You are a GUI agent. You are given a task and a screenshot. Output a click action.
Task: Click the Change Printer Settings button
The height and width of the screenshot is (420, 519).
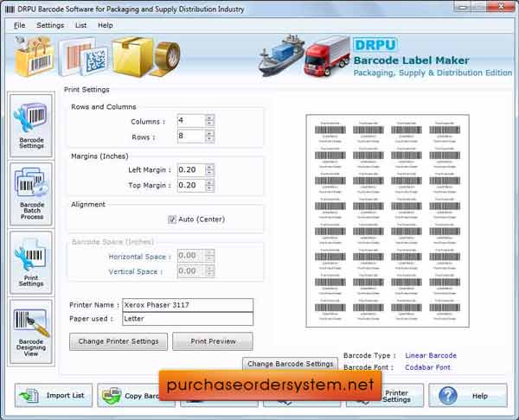point(119,341)
